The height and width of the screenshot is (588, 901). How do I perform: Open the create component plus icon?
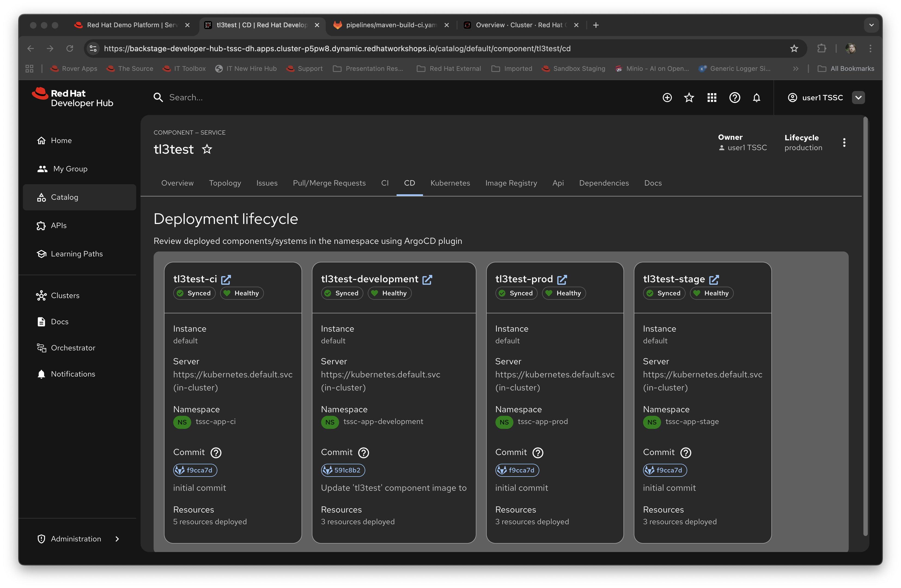667,97
